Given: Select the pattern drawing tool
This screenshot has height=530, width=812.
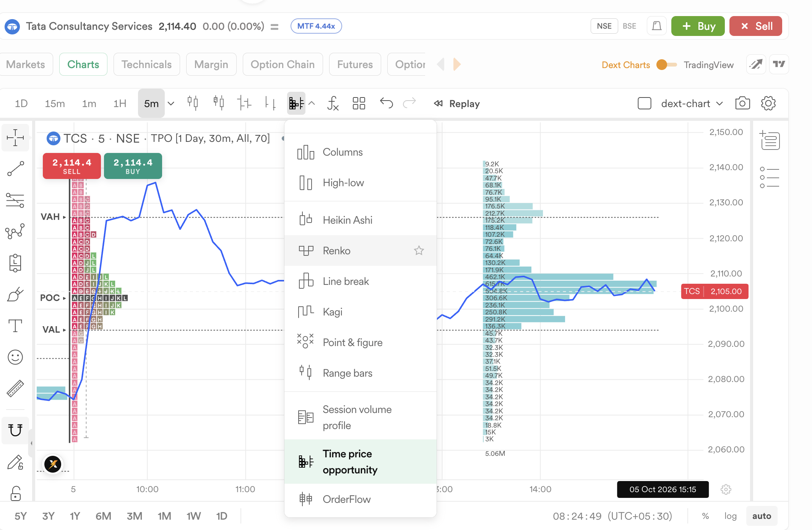Looking at the screenshot, I should point(15,231).
